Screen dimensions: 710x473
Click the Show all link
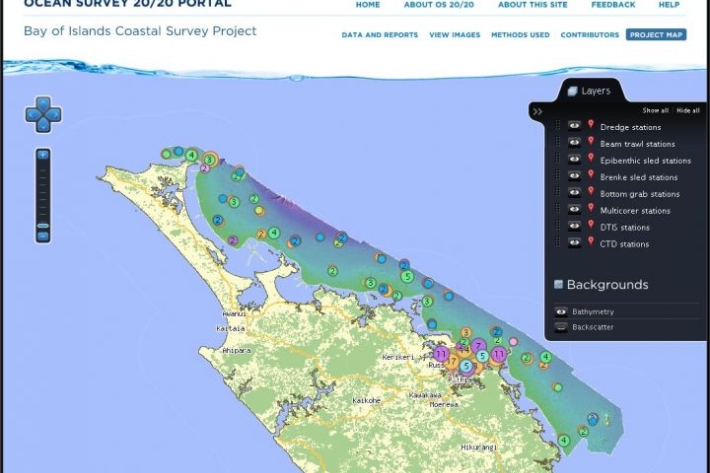(x=655, y=110)
